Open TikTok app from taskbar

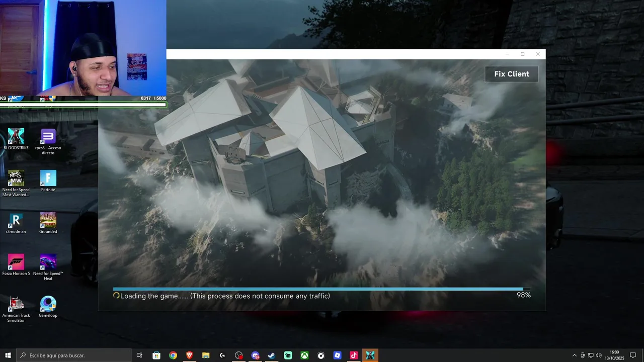click(x=354, y=355)
